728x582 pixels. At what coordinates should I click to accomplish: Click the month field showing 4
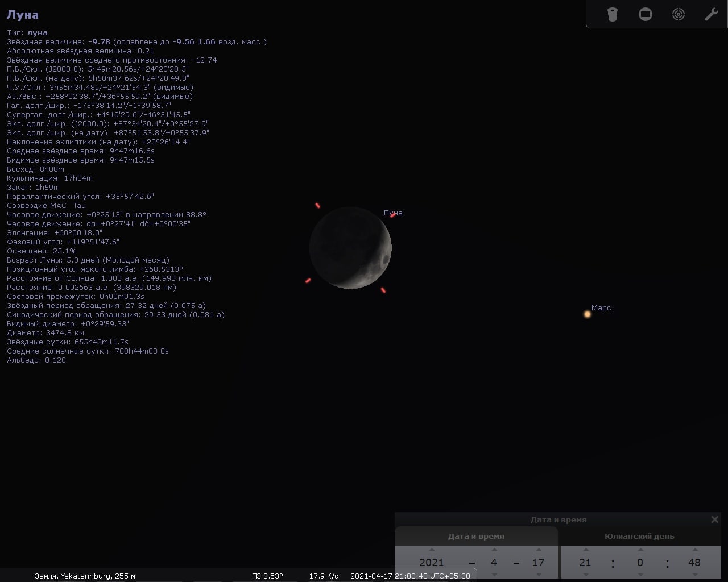click(494, 563)
